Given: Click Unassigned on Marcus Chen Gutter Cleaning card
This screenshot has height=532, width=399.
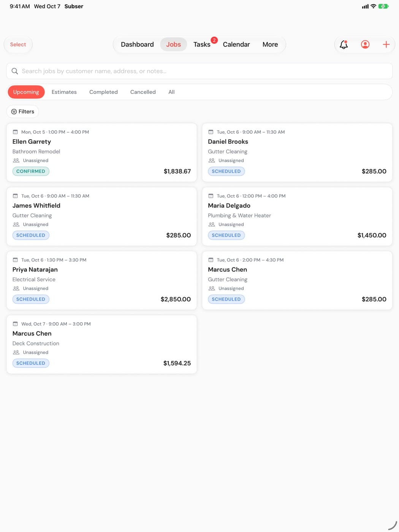Looking at the screenshot, I should (231, 288).
